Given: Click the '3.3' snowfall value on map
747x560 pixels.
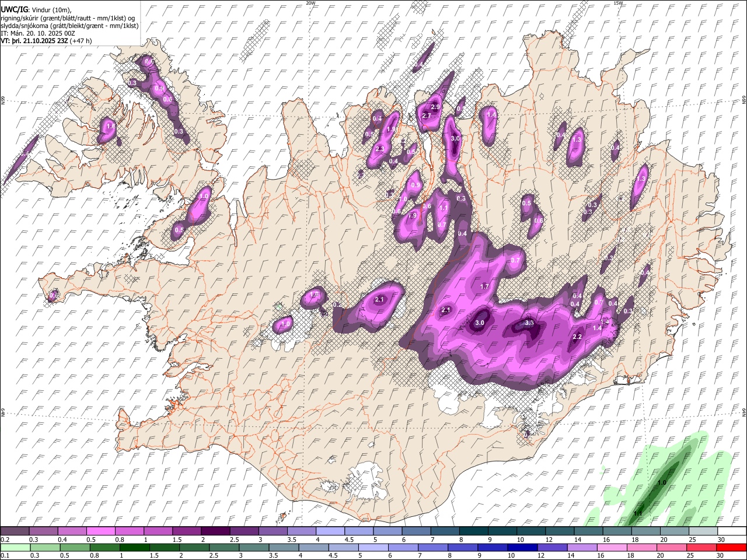Looking at the screenshot, I should tap(529, 323).
